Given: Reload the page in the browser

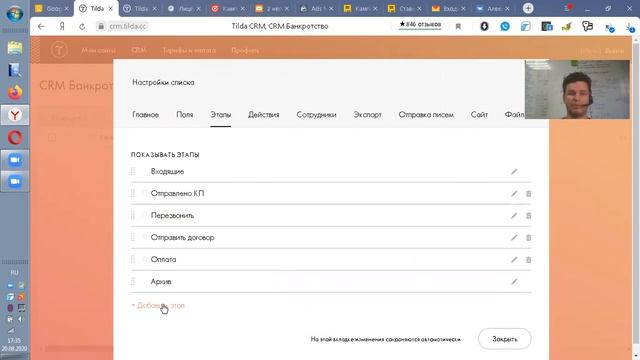Looking at the screenshot, I should tap(82, 27).
